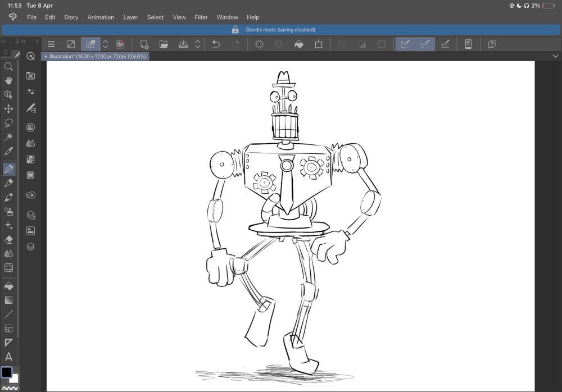Select the Pen tool in the tool palette
The image size is (562, 392).
pos(8,169)
